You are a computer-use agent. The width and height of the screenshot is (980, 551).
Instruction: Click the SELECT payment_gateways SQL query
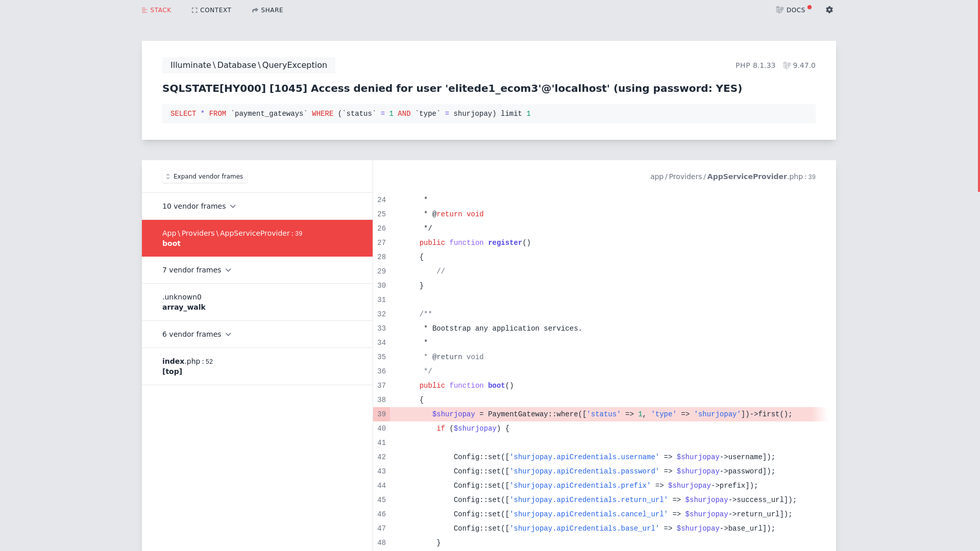coord(489,114)
